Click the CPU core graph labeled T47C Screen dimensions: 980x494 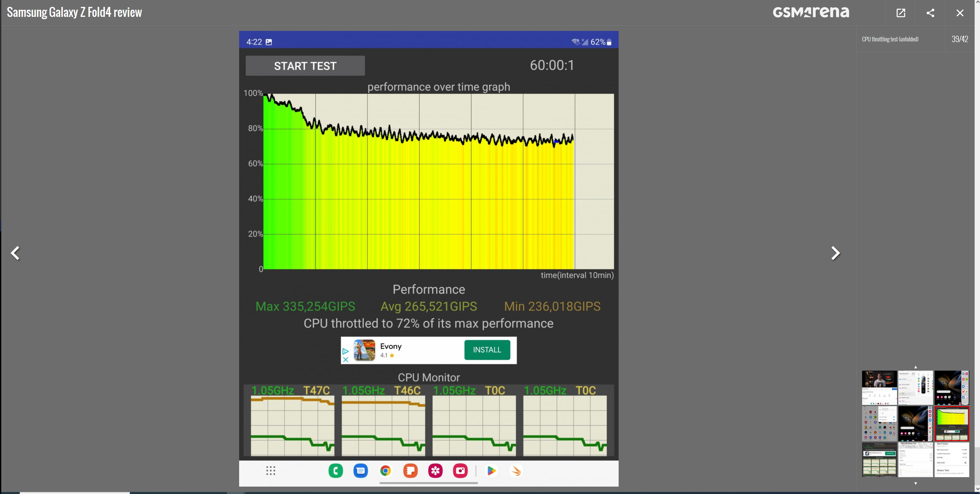click(x=292, y=426)
